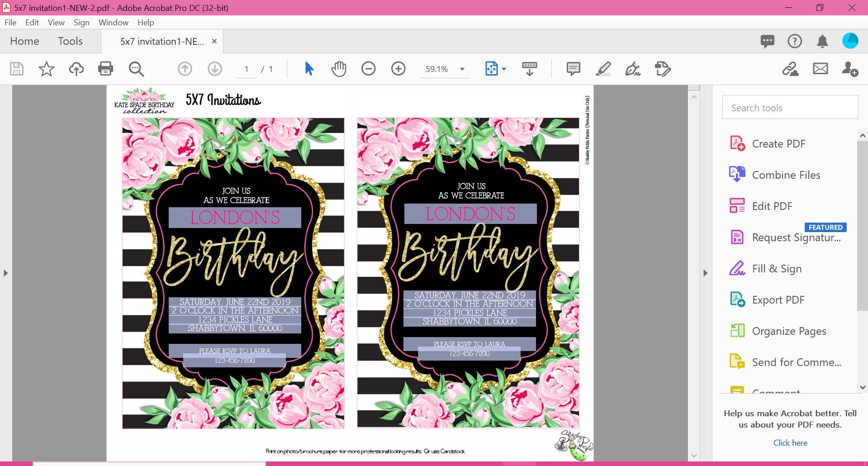Save the PDF using the save icon

click(x=16, y=69)
